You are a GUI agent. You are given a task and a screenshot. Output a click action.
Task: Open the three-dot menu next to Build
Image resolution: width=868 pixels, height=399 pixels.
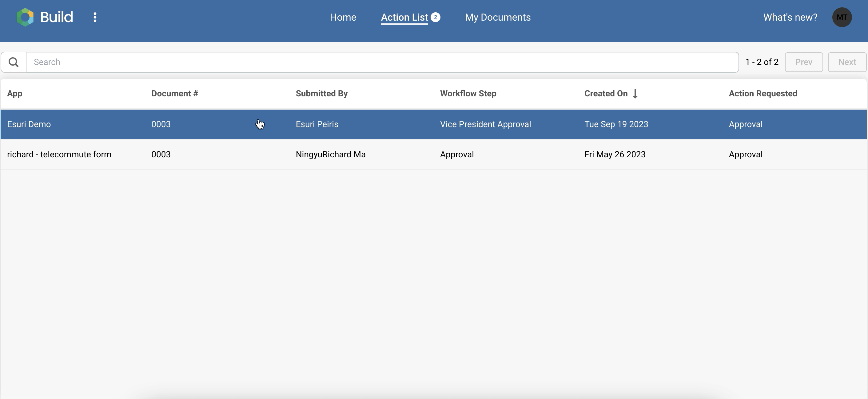coord(95,17)
